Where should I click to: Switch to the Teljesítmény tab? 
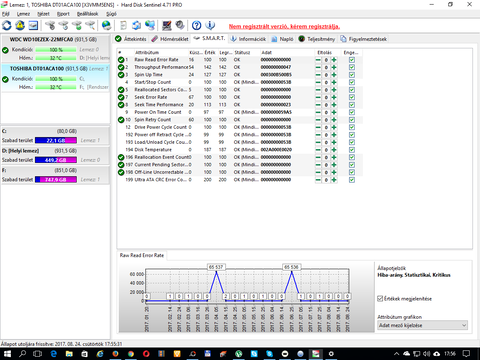coord(317,39)
